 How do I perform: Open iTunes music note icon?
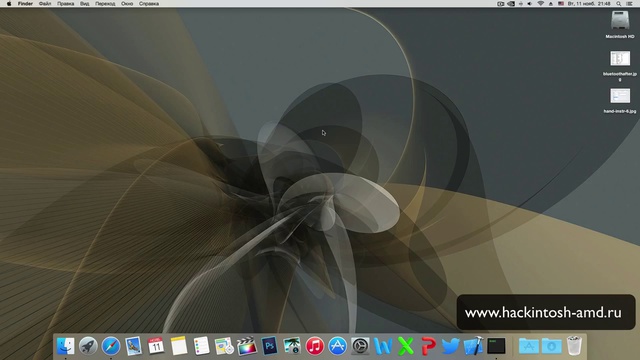(315, 346)
